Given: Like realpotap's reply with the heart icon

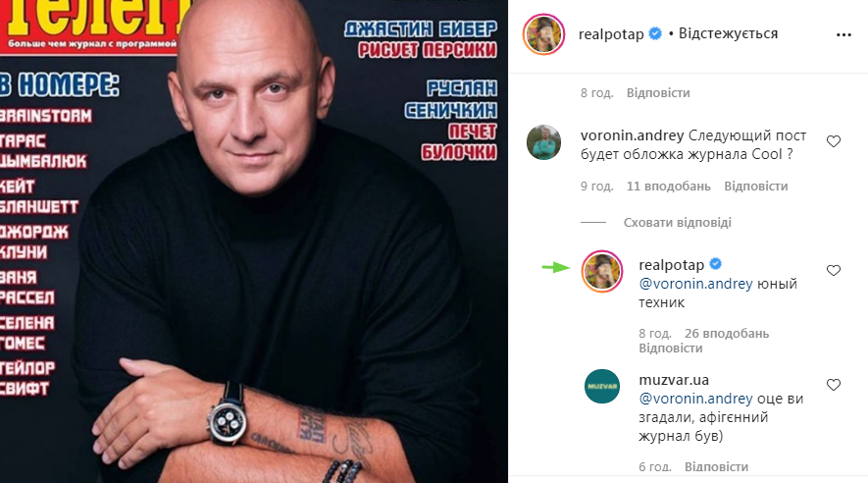Looking at the screenshot, I should (x=833, y=270).
